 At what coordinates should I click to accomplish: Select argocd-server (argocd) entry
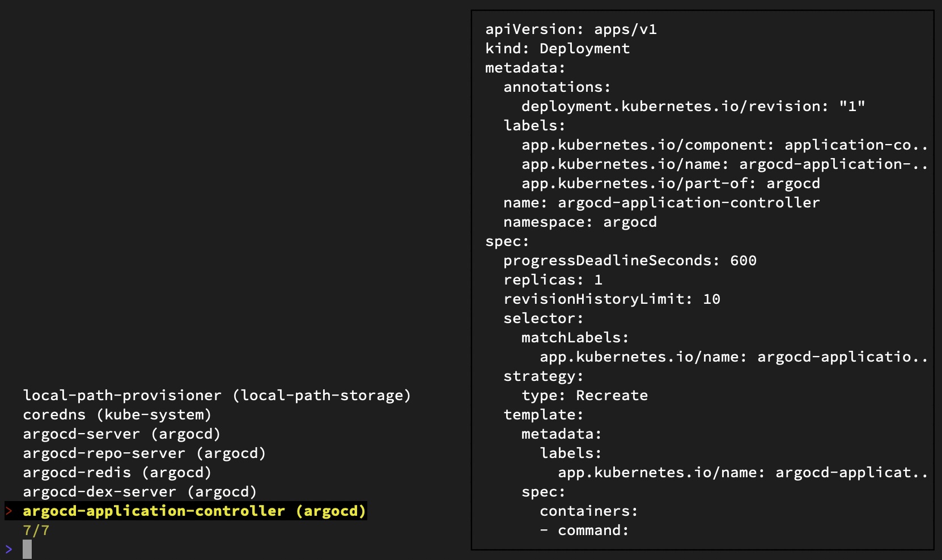pyautogui.click(x=121, y=434)
